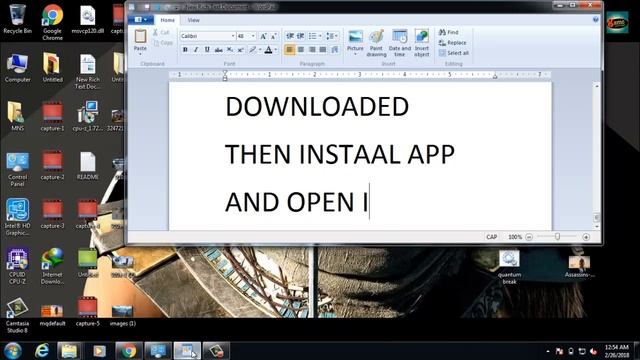Open the font size 48 dropdown
Image resolution: width=640 pixels, height=360 pixels.
253,36
